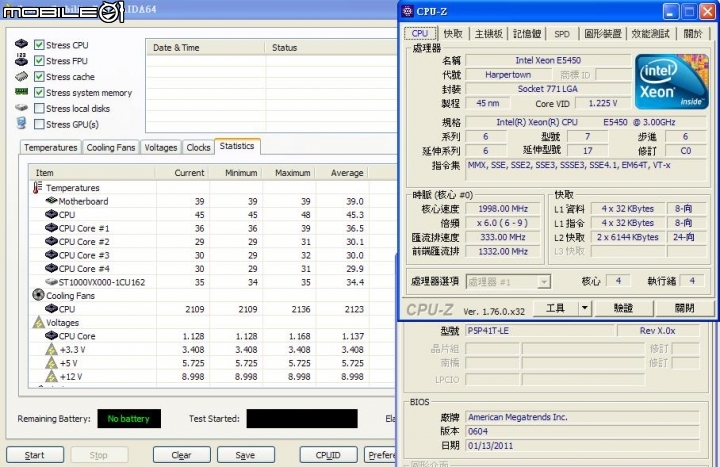Open the SPD tab in CPU-Z
Screen dimensions: 720x467
(x=562, y=34)
